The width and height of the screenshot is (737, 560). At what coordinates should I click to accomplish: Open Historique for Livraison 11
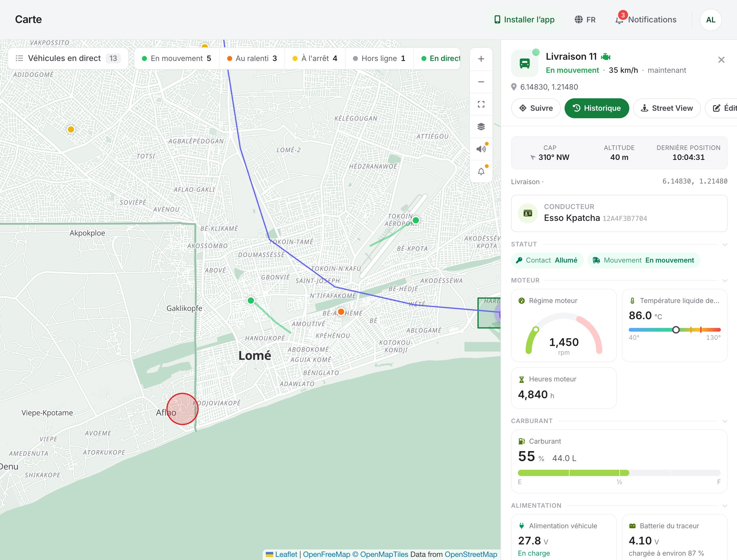tap(597, 108)
